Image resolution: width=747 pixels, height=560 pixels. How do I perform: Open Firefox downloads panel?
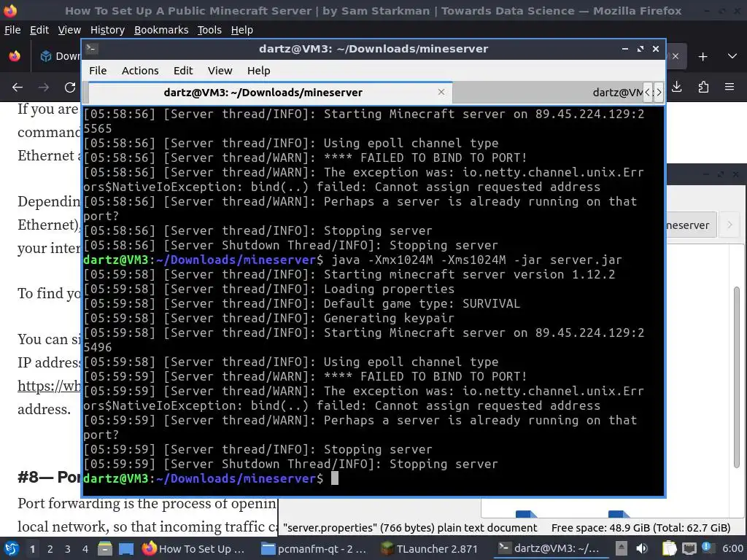coord(676,87)
